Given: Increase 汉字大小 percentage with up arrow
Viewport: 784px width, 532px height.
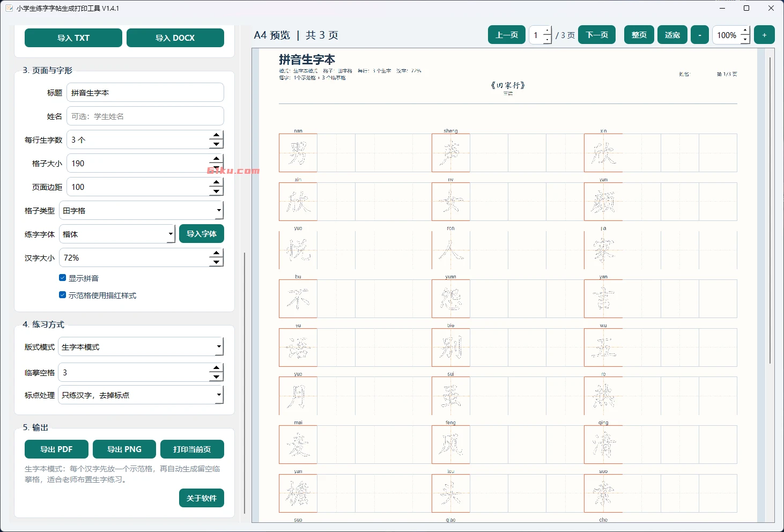Looking at the screenshot, I should tap(216, 253).
